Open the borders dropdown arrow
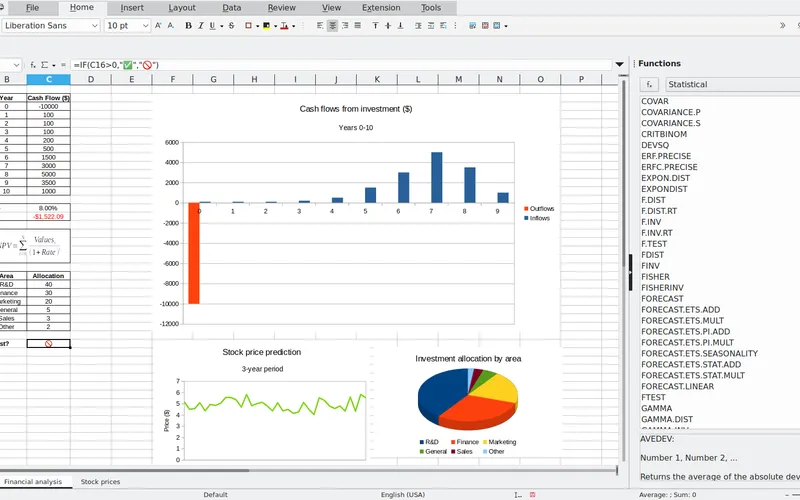This screenshot has height=500, width=800. click(x=257, y=26)
